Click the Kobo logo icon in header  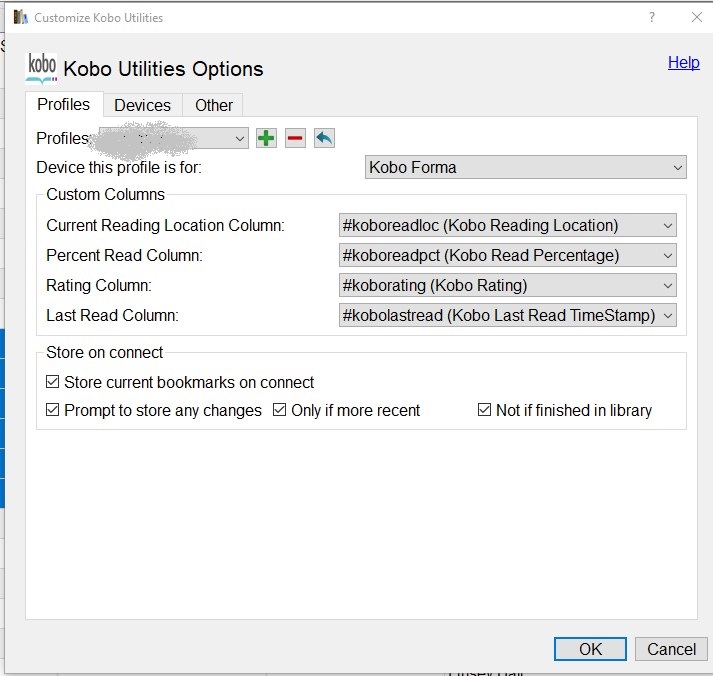[42, 67]
